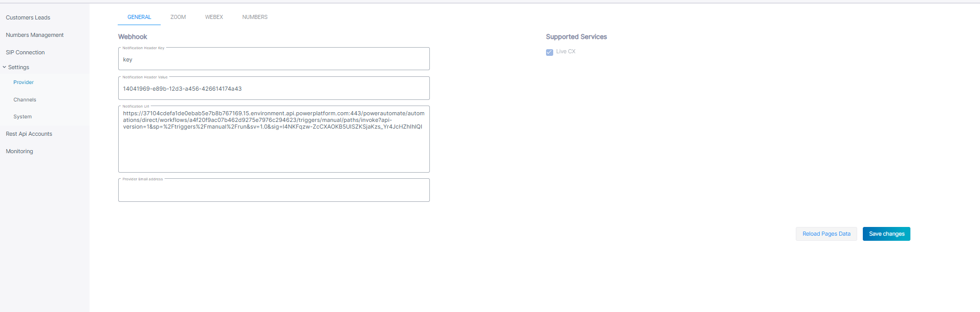Focus the Notification Url text area

tap(274, 139)
